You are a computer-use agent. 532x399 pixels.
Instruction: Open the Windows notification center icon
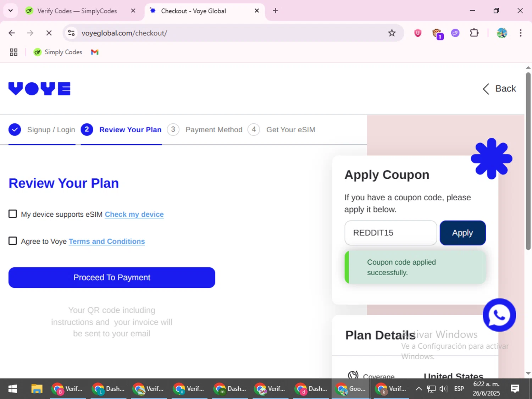[515, 389]
